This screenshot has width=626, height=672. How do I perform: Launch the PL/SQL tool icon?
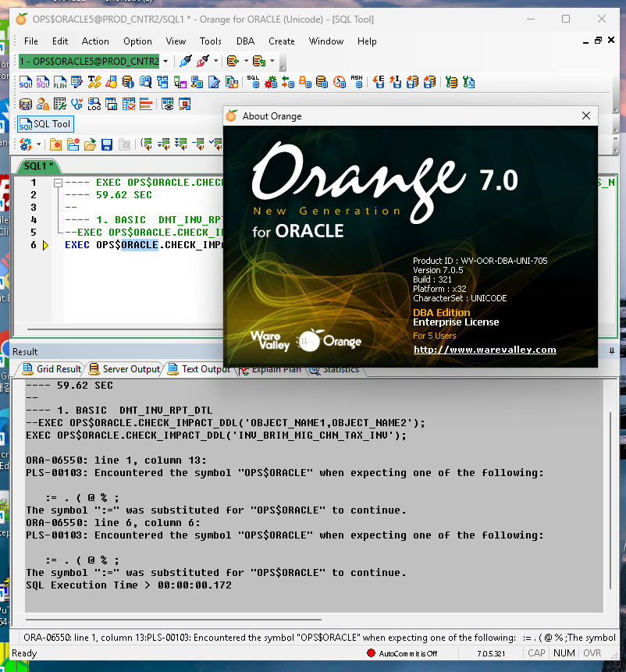(x=43, y=82)
